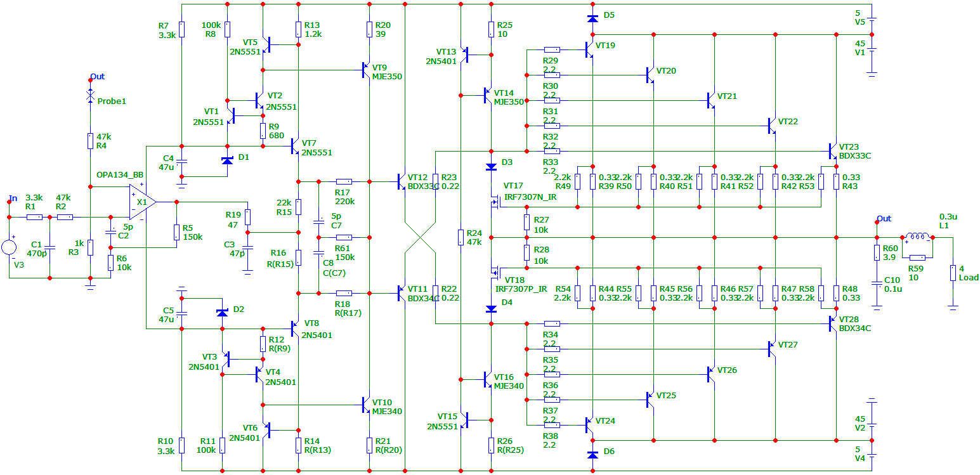The height and width of the screenshot is (475, 980).
Task: Click the 'C(C7)' value of C8
Action: pyautogui.click(x=334, y=273)
